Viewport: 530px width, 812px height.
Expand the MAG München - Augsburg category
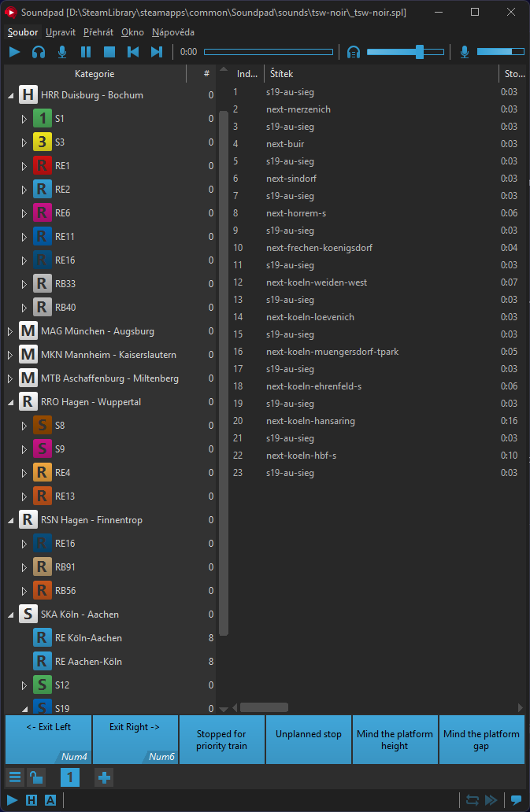coord(9,331)
